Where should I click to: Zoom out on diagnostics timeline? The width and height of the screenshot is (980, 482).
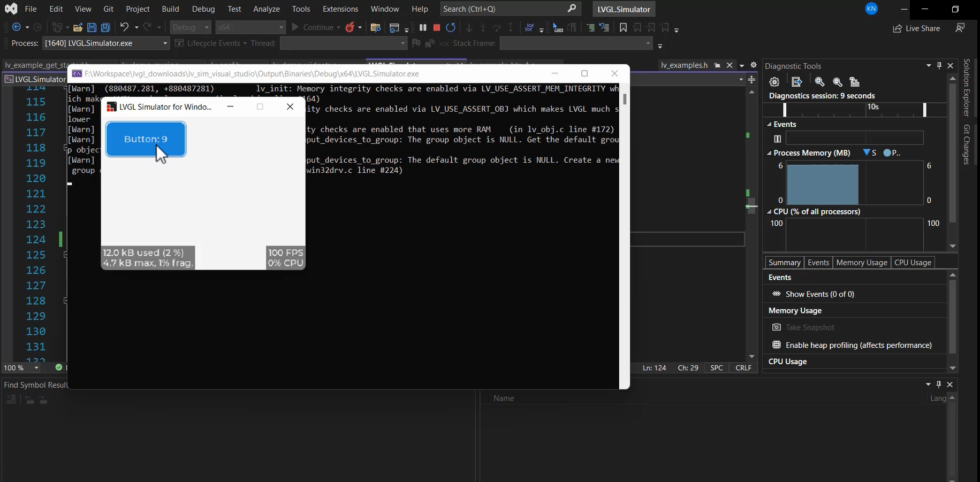838,82
